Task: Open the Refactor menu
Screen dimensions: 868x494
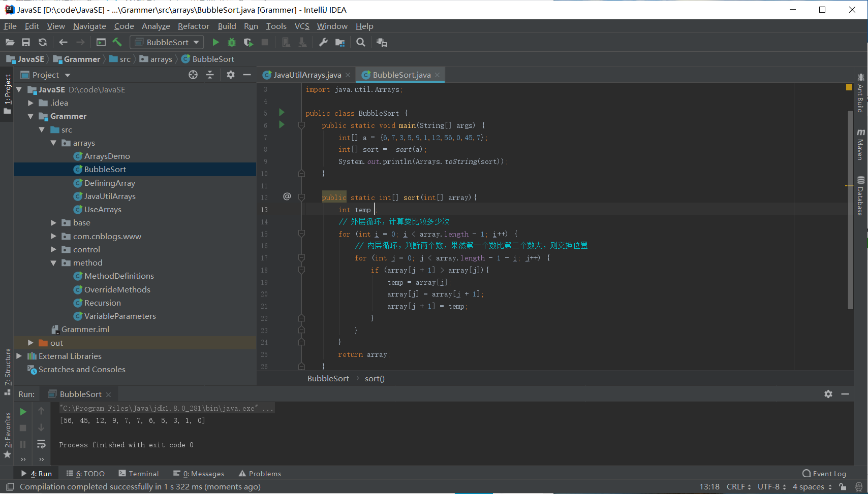Action: [x=193, y=26]
